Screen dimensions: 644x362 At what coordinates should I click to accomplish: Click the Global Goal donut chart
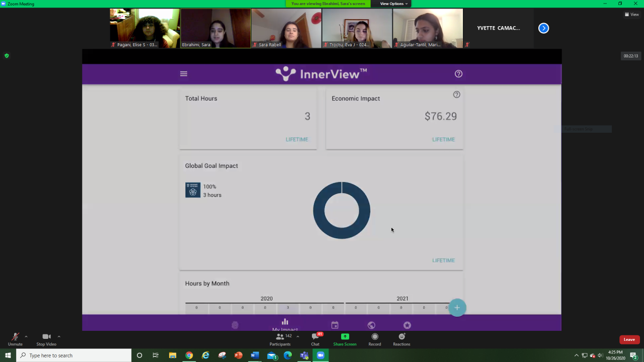(x=342, y=210)
